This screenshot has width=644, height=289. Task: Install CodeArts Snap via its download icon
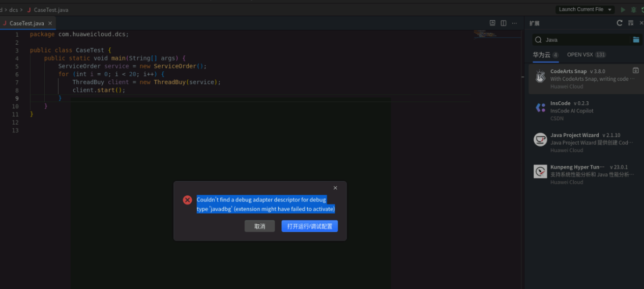tap(635, 71)
